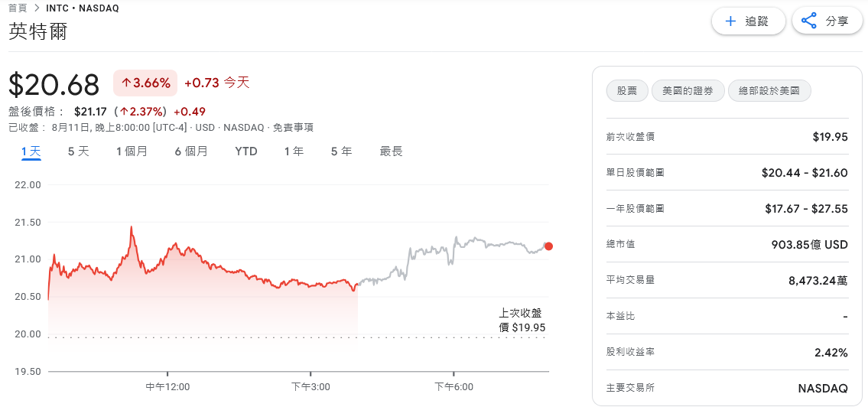Click the red endpoint dot on the chart
This screenshot has width=868, height=407.
[548, 246]
